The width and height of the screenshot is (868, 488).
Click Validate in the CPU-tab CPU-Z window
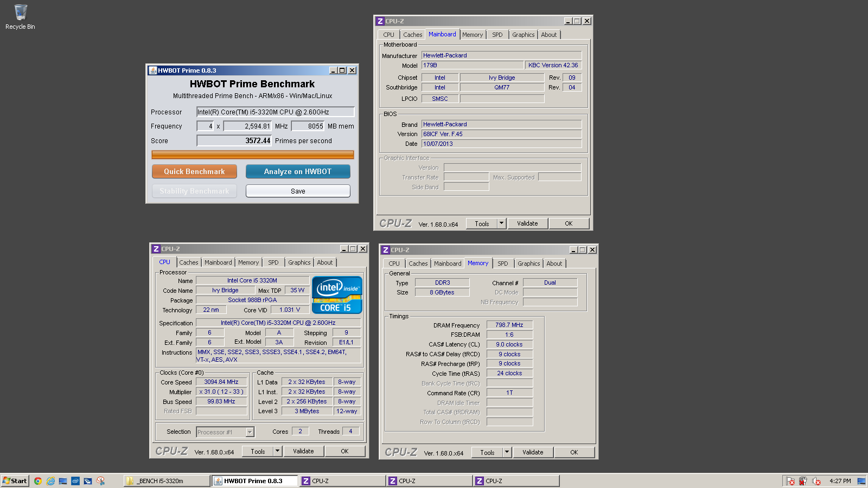point(303,451)
